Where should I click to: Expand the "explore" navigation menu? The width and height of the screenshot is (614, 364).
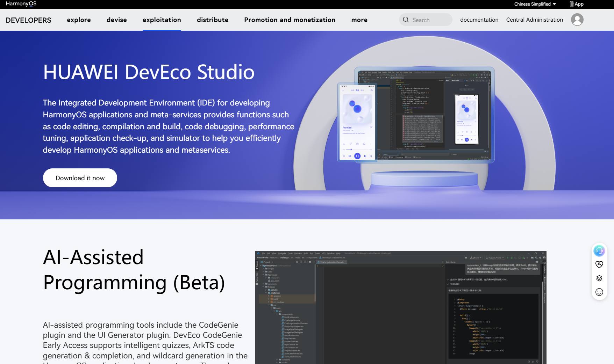click(79, 20)
